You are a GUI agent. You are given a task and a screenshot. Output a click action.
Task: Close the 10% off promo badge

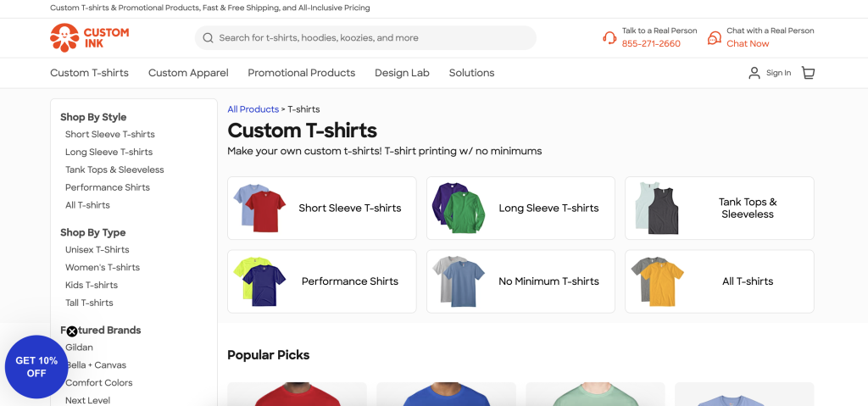[72, 331]
